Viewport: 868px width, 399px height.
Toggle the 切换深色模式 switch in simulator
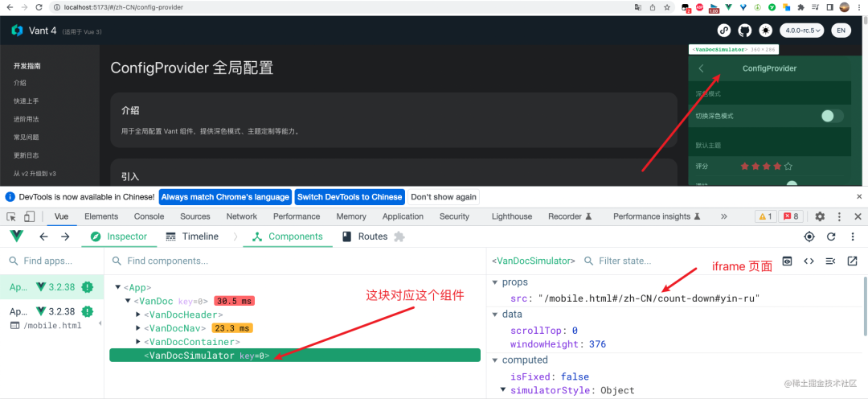point(832,116)
